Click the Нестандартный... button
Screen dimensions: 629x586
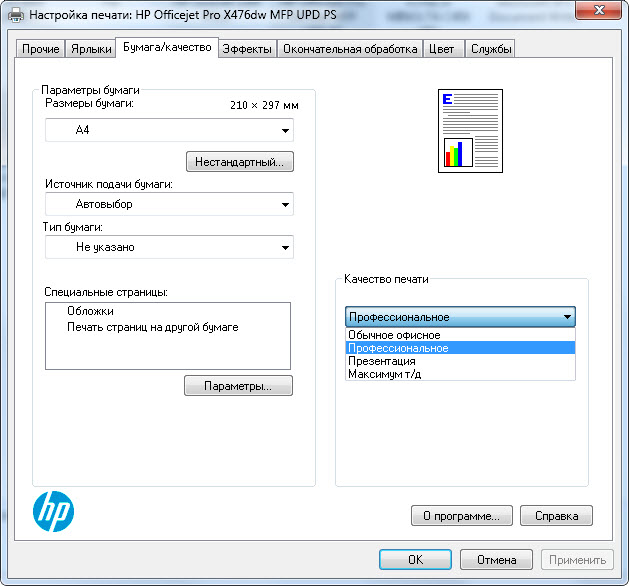pos(239,162)
